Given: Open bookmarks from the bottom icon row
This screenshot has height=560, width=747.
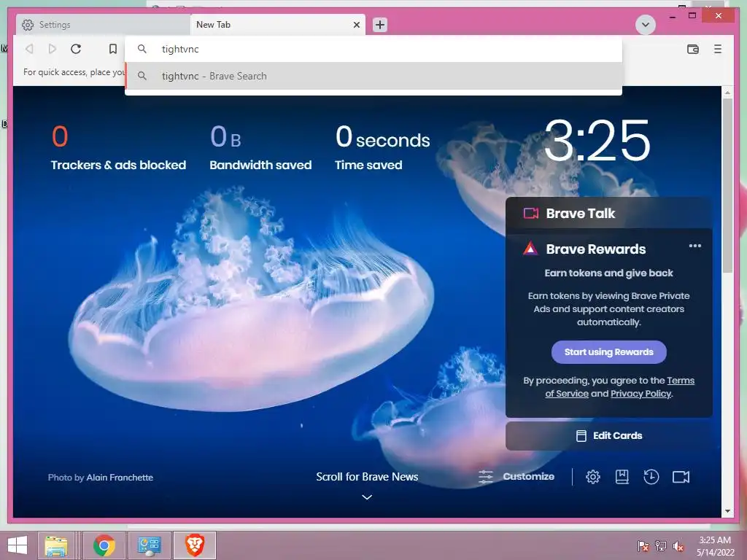Looking at the screenshot, I should [x=622, y=477].
